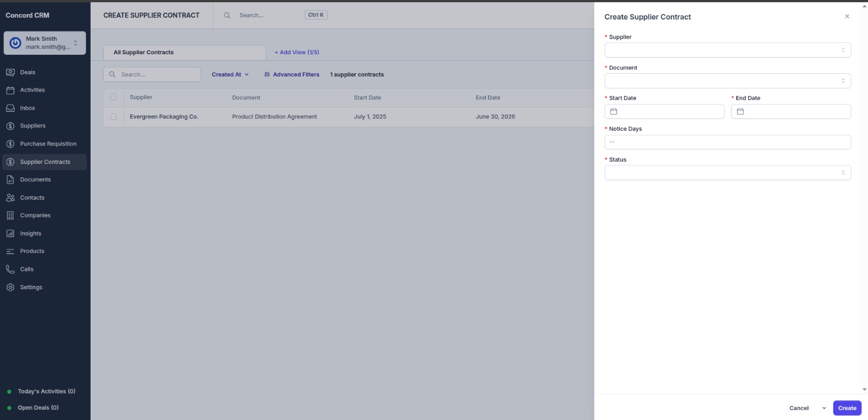868x420 pixels.
Task: Focus the Notice Days input field
Action: (x=727, y=142)
